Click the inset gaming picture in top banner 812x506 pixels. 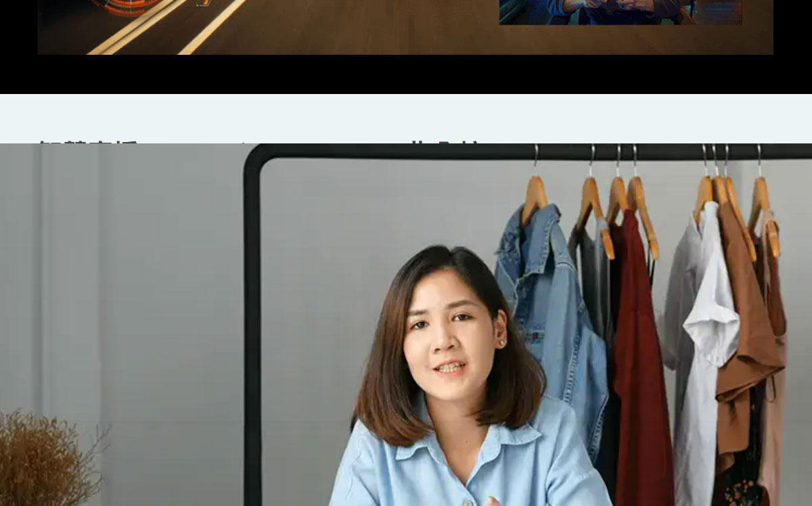(x=620, y=11)
